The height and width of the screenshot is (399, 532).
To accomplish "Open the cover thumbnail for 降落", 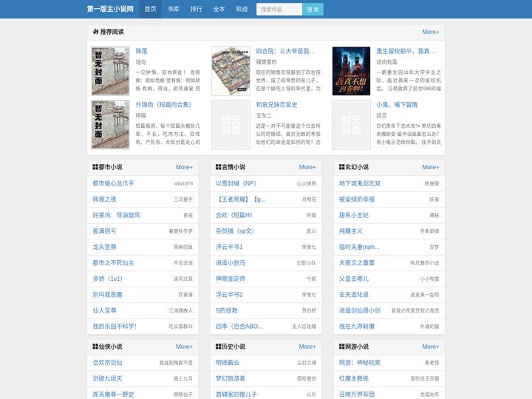I will point(110,71).
